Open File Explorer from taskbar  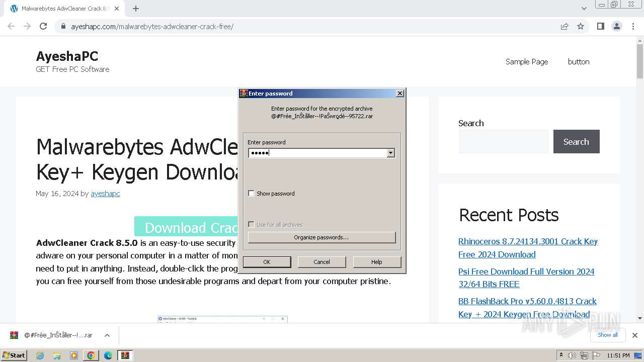click(57, 355)
